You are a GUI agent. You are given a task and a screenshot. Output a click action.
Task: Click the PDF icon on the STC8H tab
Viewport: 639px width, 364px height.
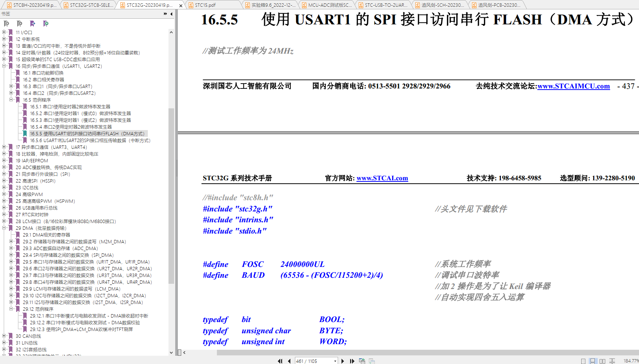[x=9, y=5]
